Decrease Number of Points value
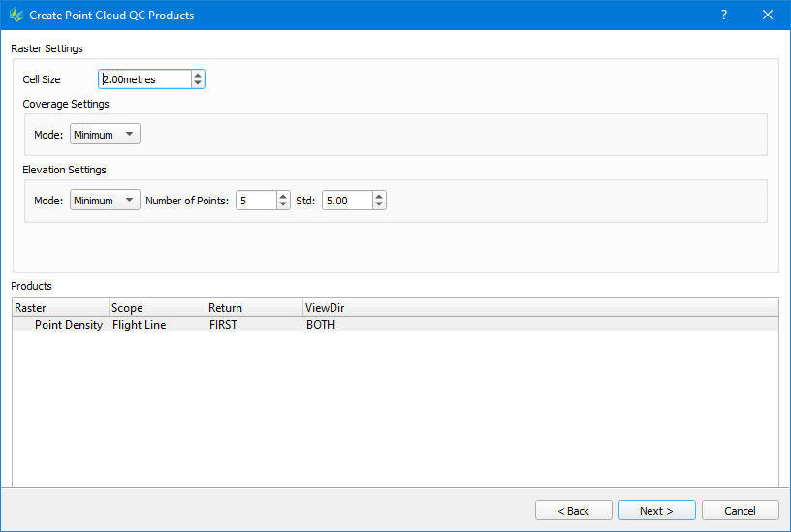791x532 pixels. 283,205
